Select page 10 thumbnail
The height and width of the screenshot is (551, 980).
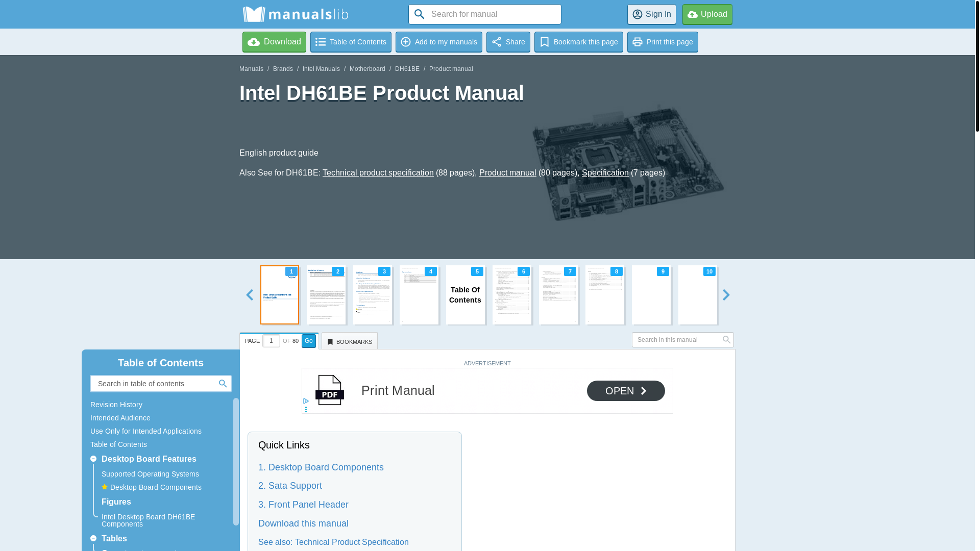698,295
